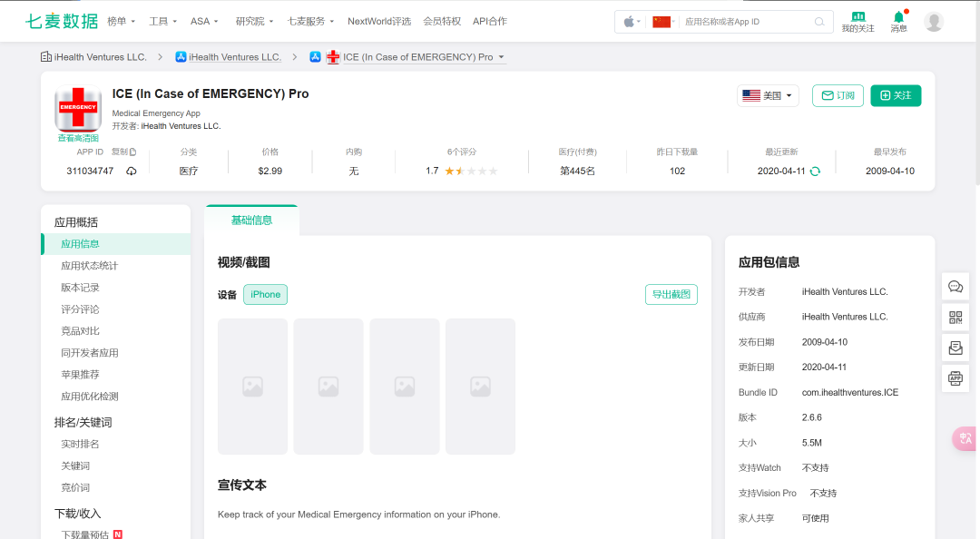
Task: Click the download cloud icon beside 311034747
Action: pyautogui.click(x=132, y=171)
